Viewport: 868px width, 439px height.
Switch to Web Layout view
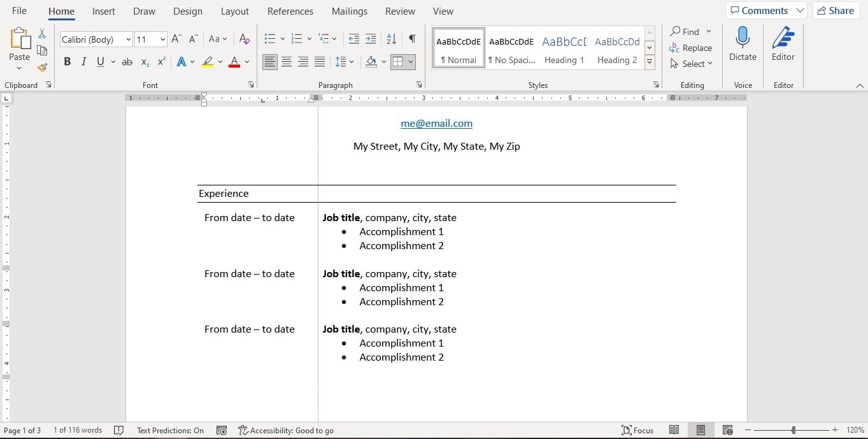pyautogui.click(x=728, y=431)
